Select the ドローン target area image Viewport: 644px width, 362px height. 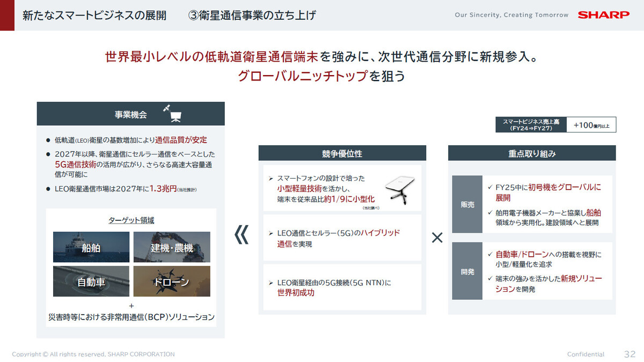[172, 281]
